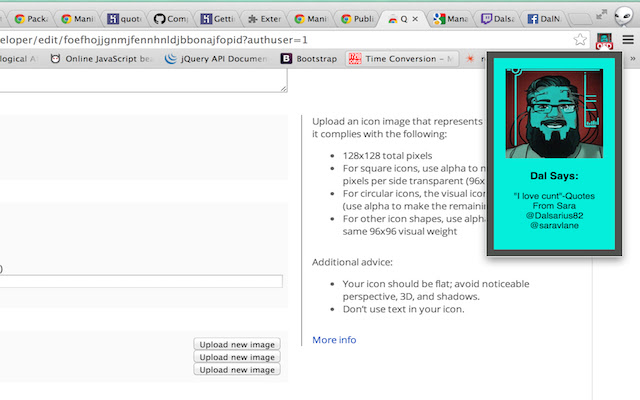Click Don't use text in your icon
Image resolution: width=640 pixels, height=400 pixels.
403,309
